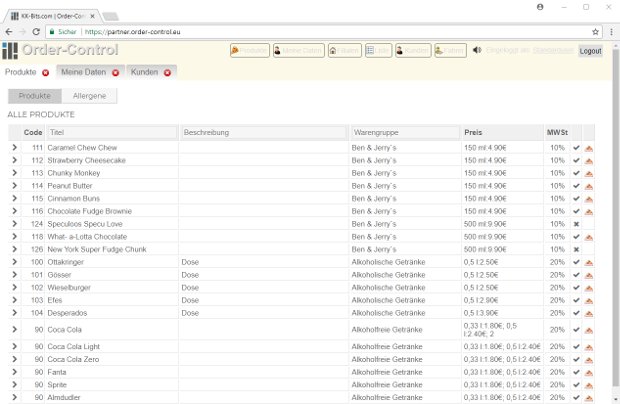Click into the Beschreibung filter field
620x404 pixels.
click(x=264, y=132)
